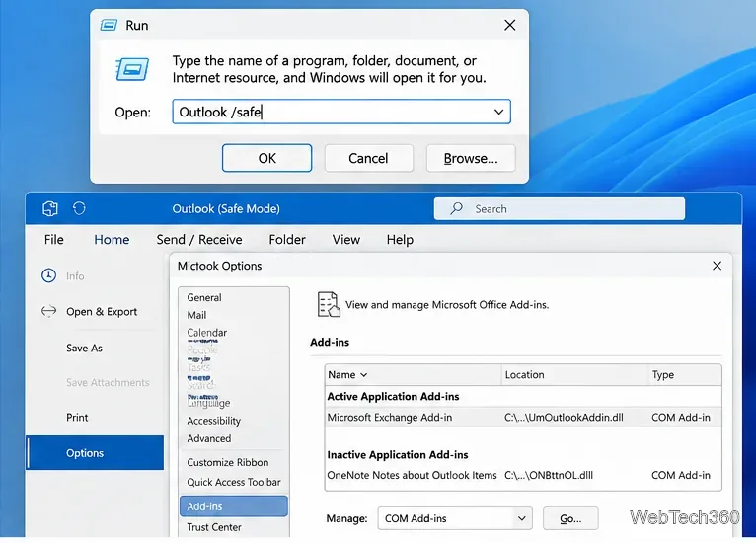Choose Save Attachments in the sidebar
Viewport: 756px width, 543px height.
click(108, 382)
